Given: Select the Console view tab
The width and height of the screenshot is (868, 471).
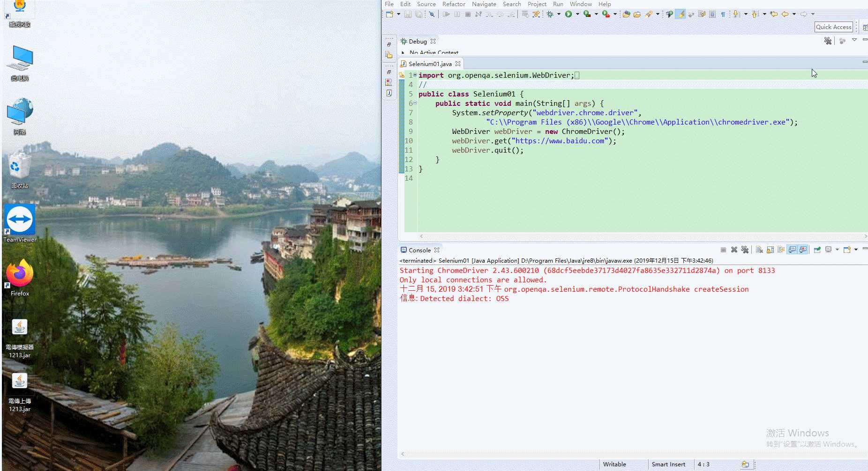Looking at the screenshot, I should tap(419, 250).
